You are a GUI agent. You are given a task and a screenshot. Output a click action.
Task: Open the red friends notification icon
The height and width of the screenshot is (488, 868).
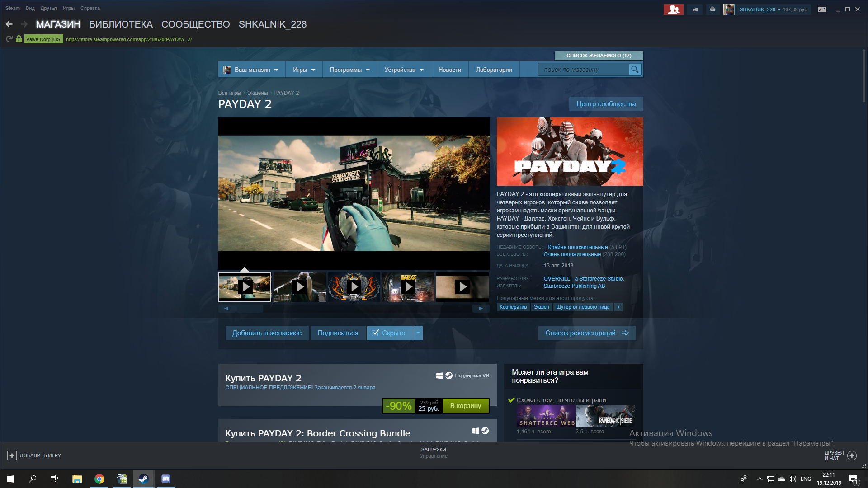pyautogui.click(x=673, y=9)
